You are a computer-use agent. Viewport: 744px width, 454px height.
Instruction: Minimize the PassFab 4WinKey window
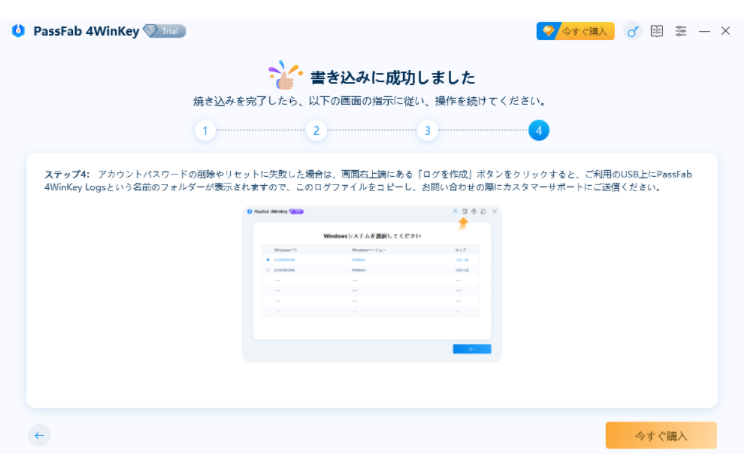[704, 31]
